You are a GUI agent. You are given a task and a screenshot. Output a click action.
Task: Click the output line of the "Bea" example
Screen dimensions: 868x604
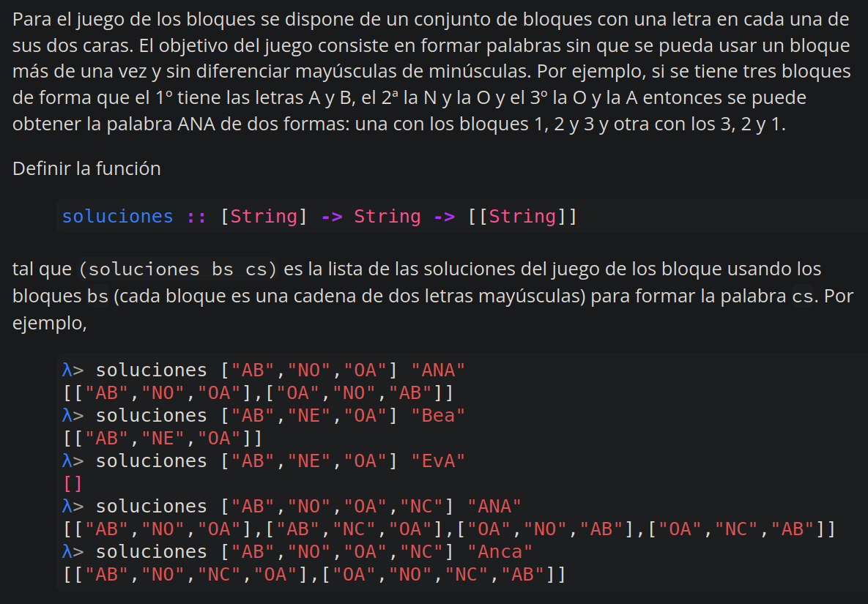(162, 438)
